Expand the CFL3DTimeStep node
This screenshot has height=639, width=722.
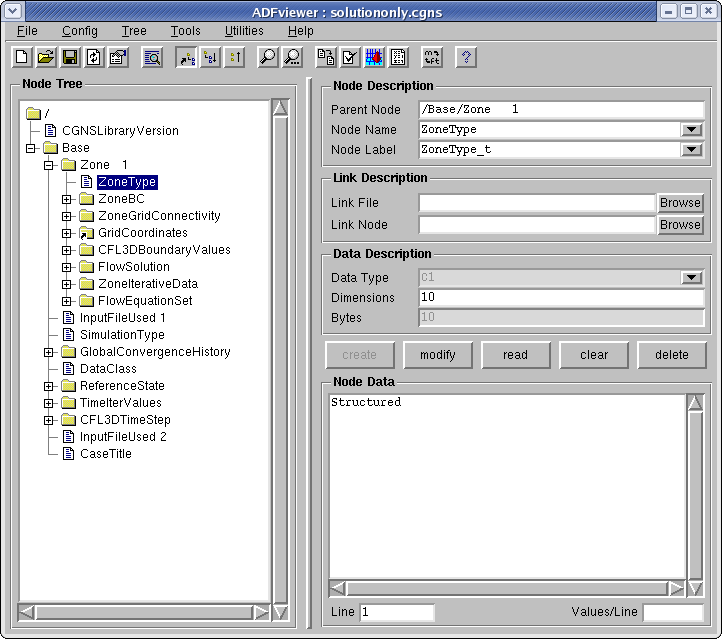(49, 420)
